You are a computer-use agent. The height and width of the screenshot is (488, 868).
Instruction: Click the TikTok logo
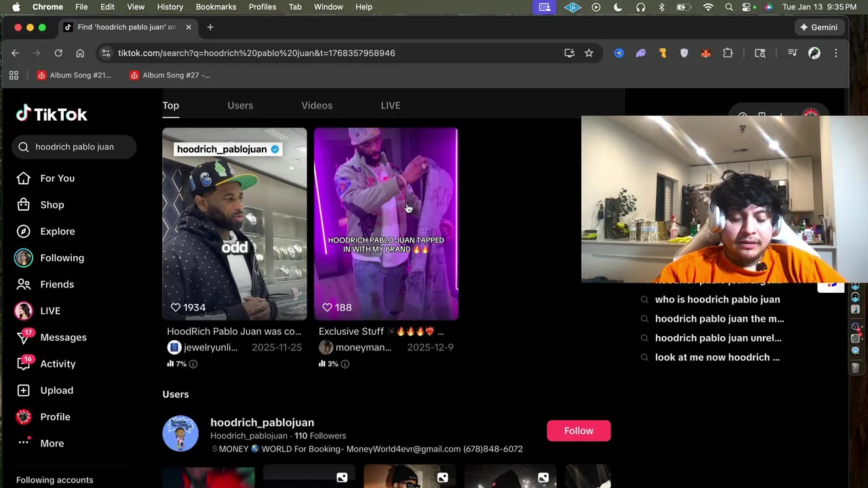click(x=52, y=114)
